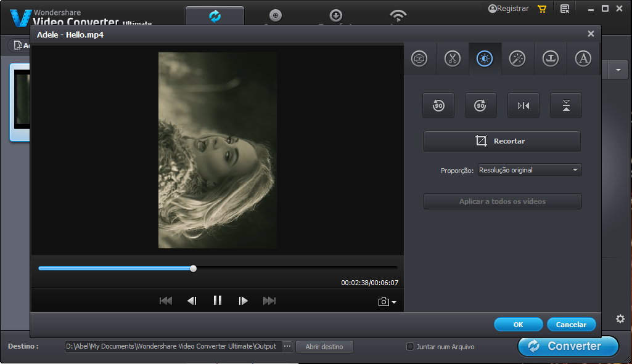Open the shopping cart icon

click(542, 9)
